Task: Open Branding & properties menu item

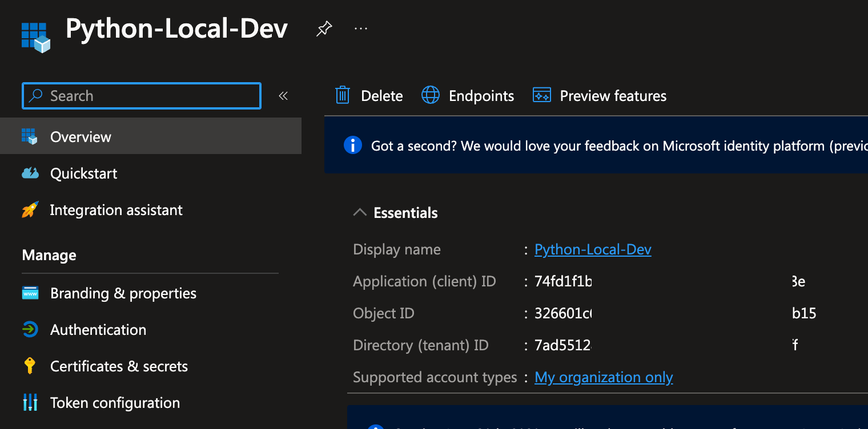Action: click(x=123, y=293)
